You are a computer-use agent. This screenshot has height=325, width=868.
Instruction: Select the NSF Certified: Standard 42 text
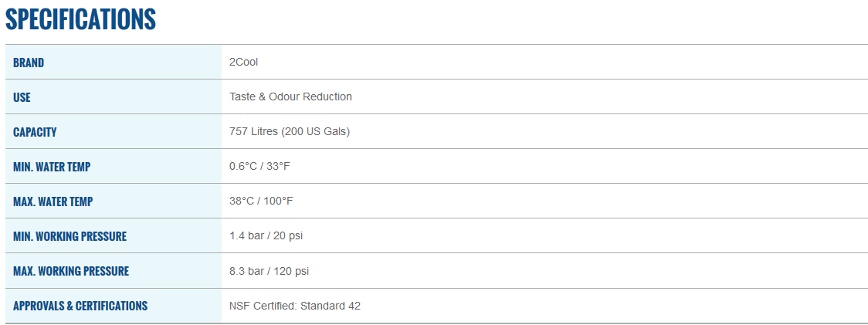pos(295,305)
